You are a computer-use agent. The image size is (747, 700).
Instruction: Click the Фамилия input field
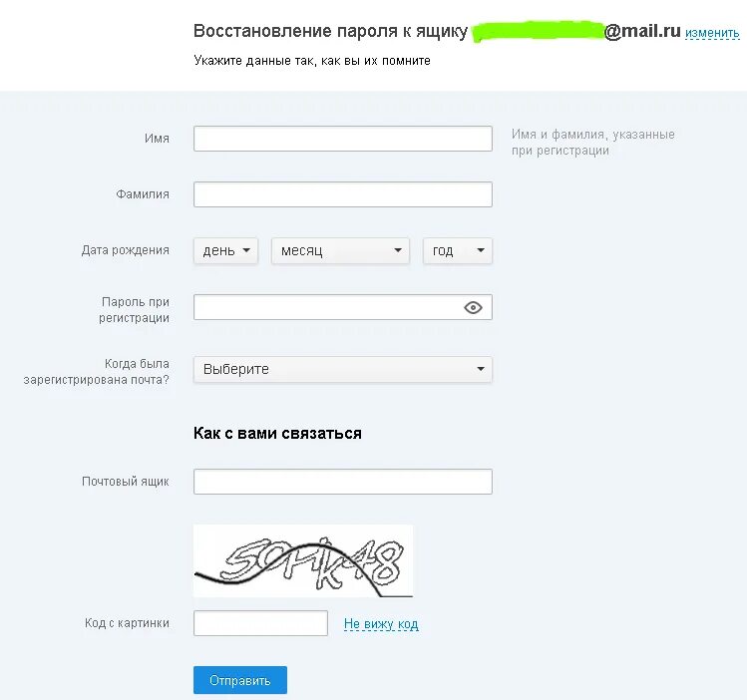click(x=342, y=194)
